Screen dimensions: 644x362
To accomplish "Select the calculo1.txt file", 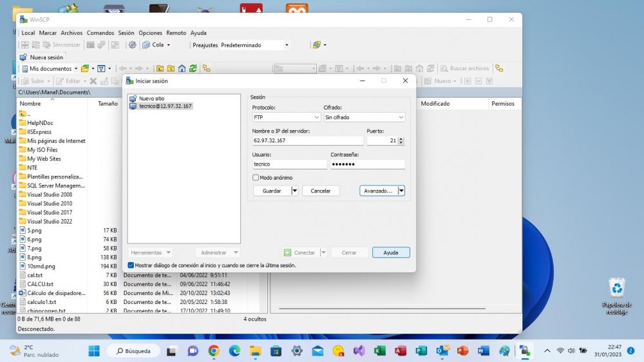I will click(x=41, y=302).
